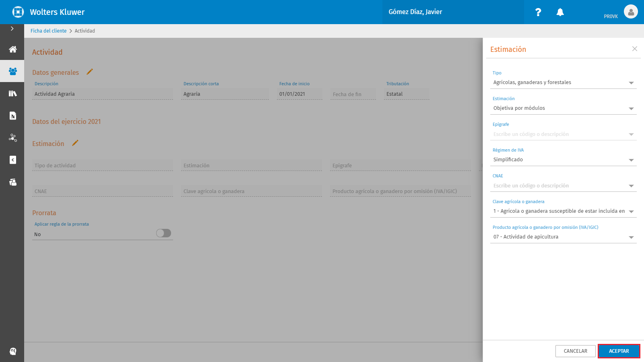This screenshot has height=362, width=644.
Task: Expand the sidebar with the chevron arrow
Action: [x=12, y=29]
